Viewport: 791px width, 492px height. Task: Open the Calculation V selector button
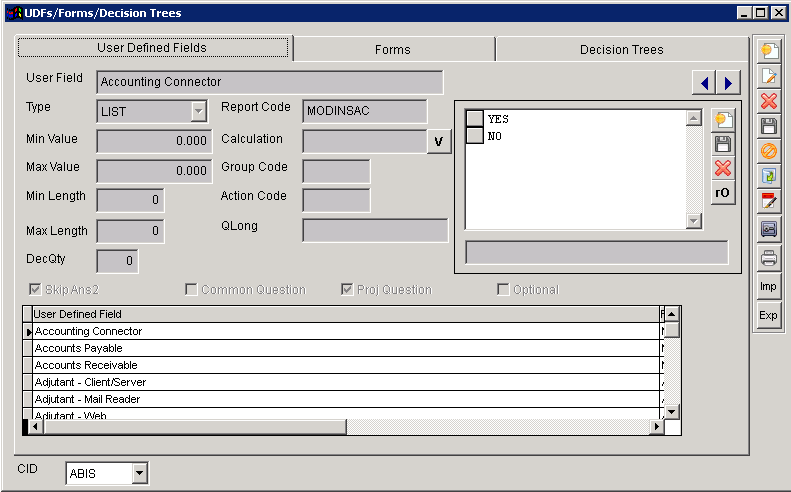[x=439, y=142]
